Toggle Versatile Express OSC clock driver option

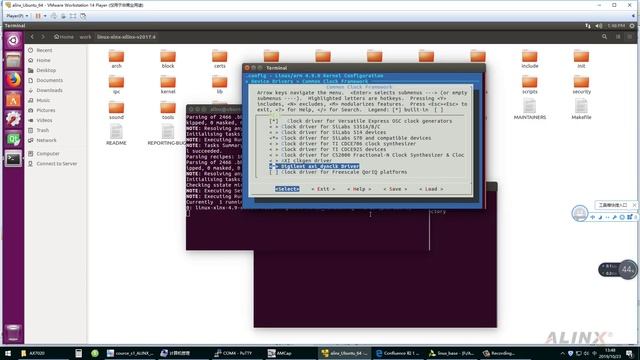click(x=360, y=121)
